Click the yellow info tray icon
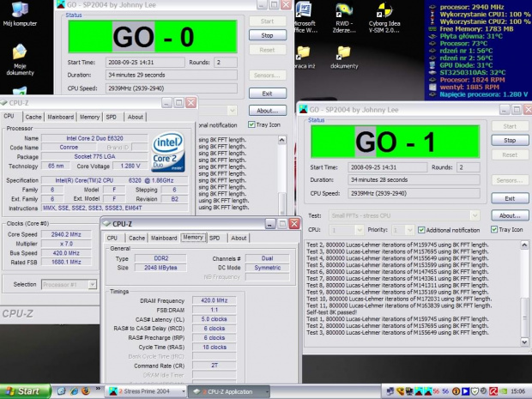Viewport: 532px width, 399px height. 456,391
